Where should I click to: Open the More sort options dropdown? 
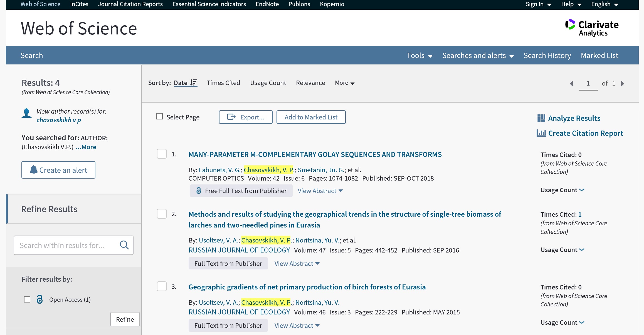[344, 83]
